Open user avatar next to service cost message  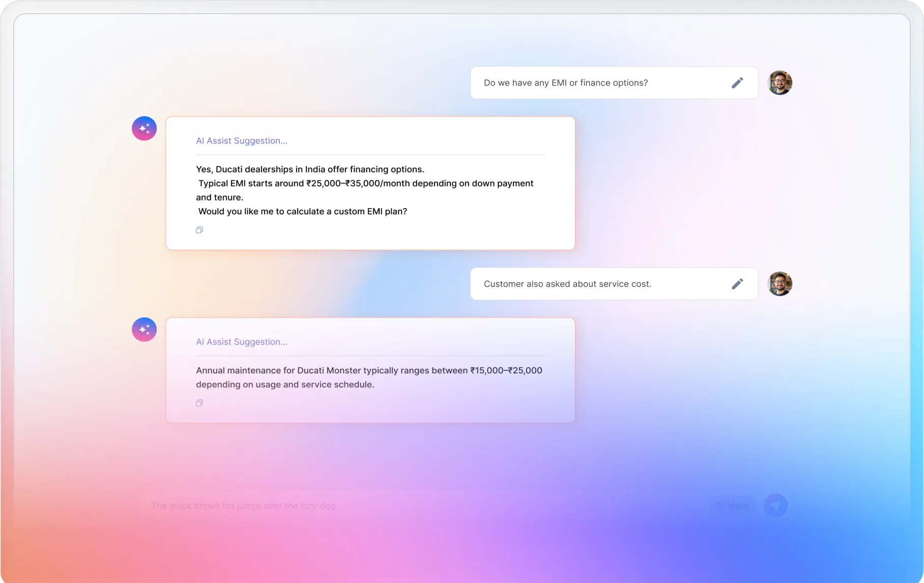click(x=780, y=284)
